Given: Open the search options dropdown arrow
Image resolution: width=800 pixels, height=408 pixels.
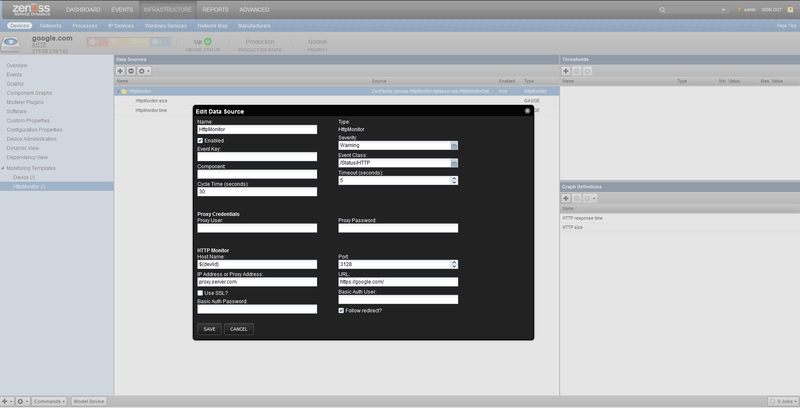Looking at the screenshot, I should pyautogui.click(x=723, y=10).
